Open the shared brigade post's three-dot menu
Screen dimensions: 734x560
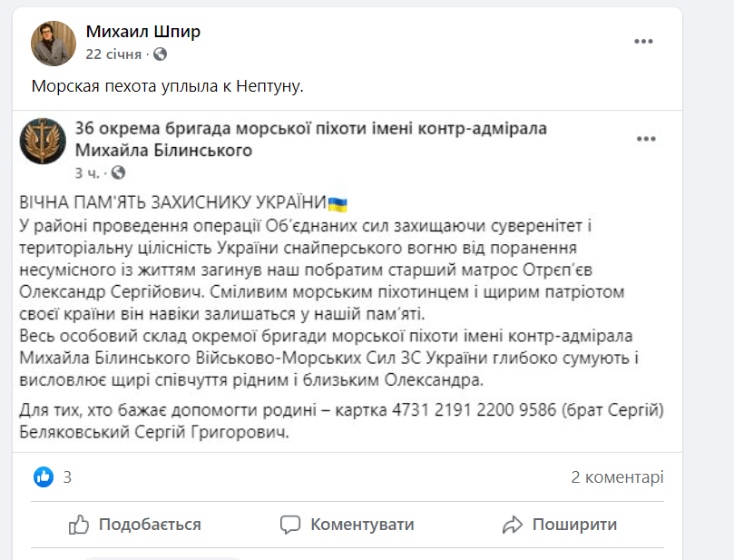[x=645, y=138]
